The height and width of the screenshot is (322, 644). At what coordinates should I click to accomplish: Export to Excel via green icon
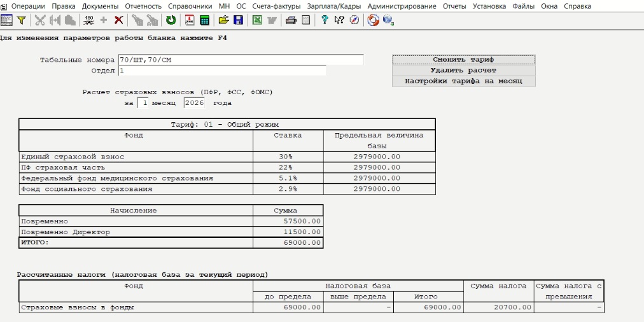pyautogui.click(x=256, y=20)
